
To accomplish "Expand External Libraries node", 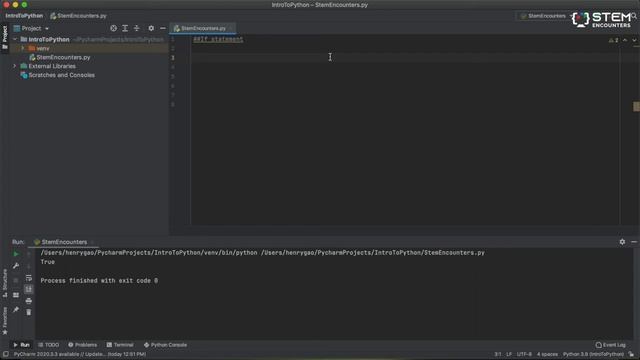I will point(15,66).
